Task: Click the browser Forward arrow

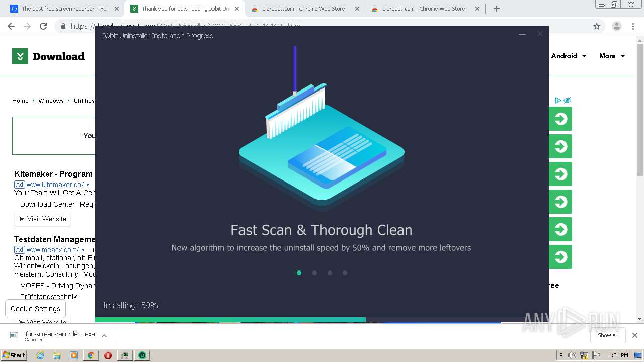Action: click(x=27, y=26)
